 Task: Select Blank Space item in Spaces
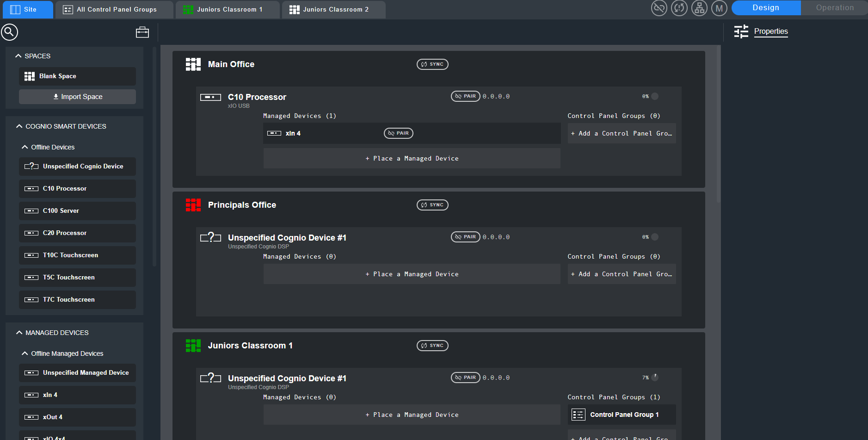77,76
